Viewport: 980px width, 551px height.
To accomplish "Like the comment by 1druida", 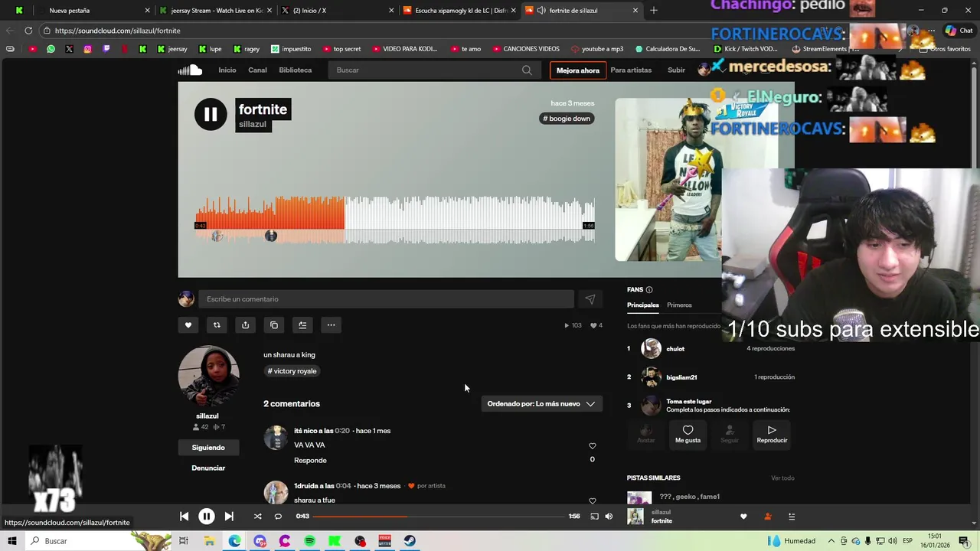I will tap(592, 501).
